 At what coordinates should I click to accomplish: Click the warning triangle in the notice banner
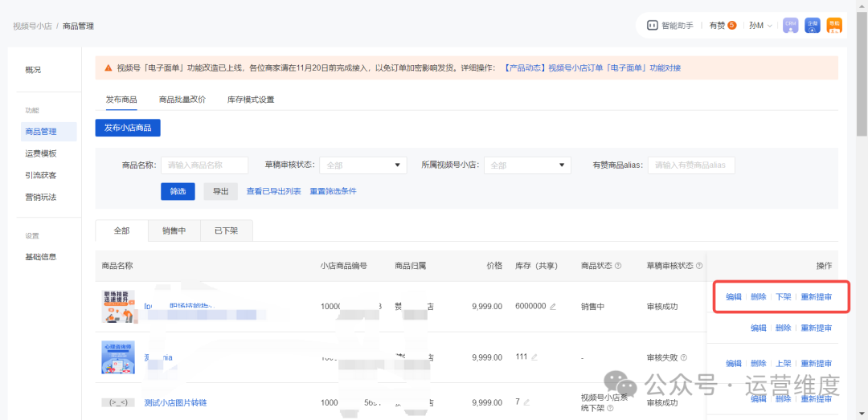[x=108, y=68]
